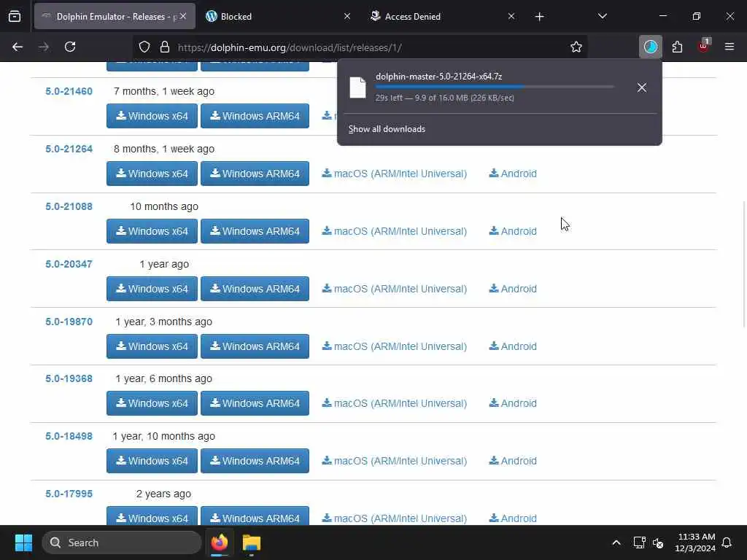Image resolution: width=747 pixels, height=560 pixels.
Task: Open release 5.0-21088 version link
Action: click(69, 206)
